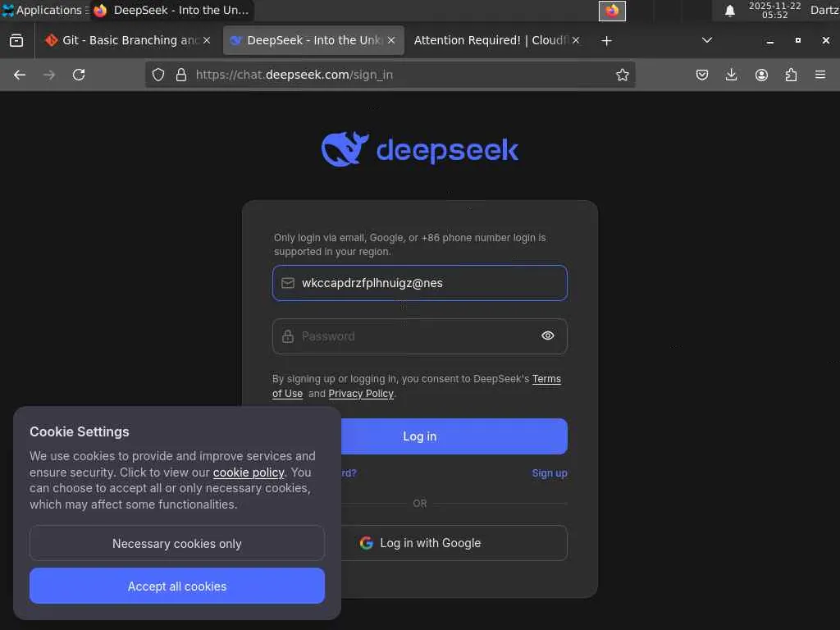The height and width of the screenshot is (630, 840).
Task: Choose Necessary cookies only
Action: click(177, 544)
